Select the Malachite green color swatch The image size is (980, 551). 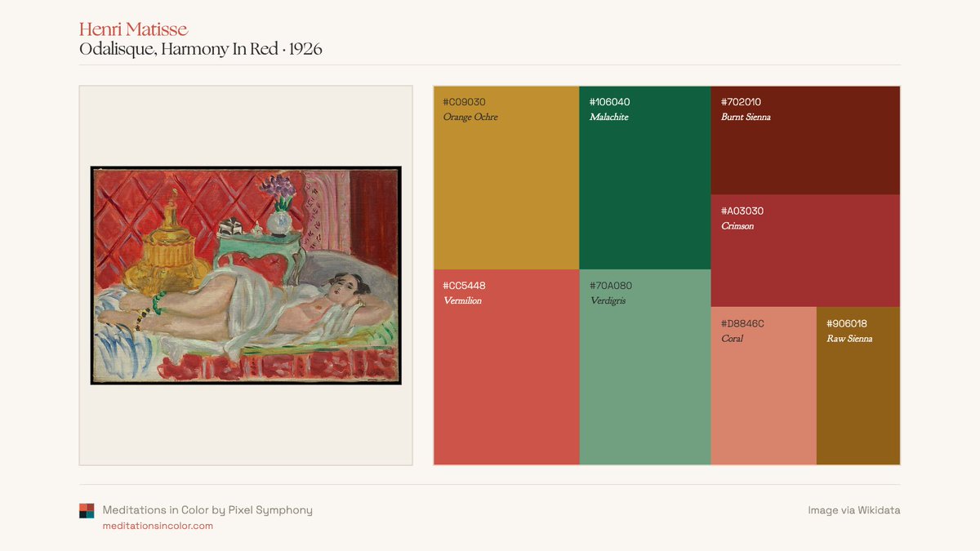[x=645, y=178]
